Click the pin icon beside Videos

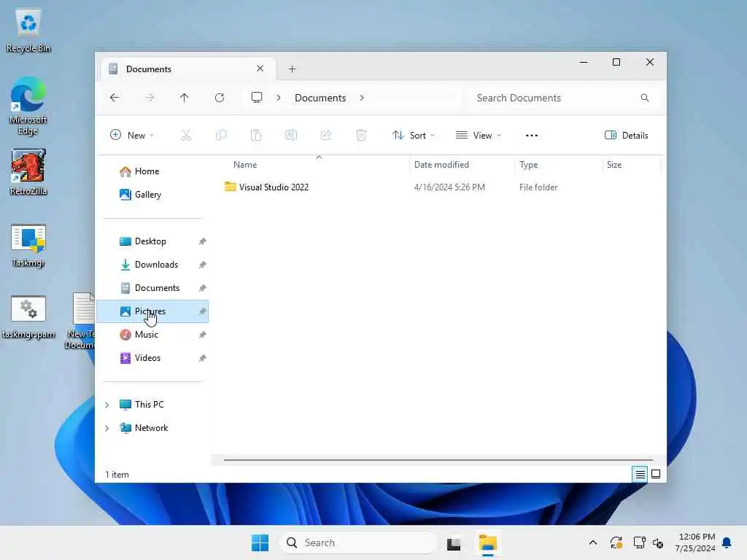(203, 358)
